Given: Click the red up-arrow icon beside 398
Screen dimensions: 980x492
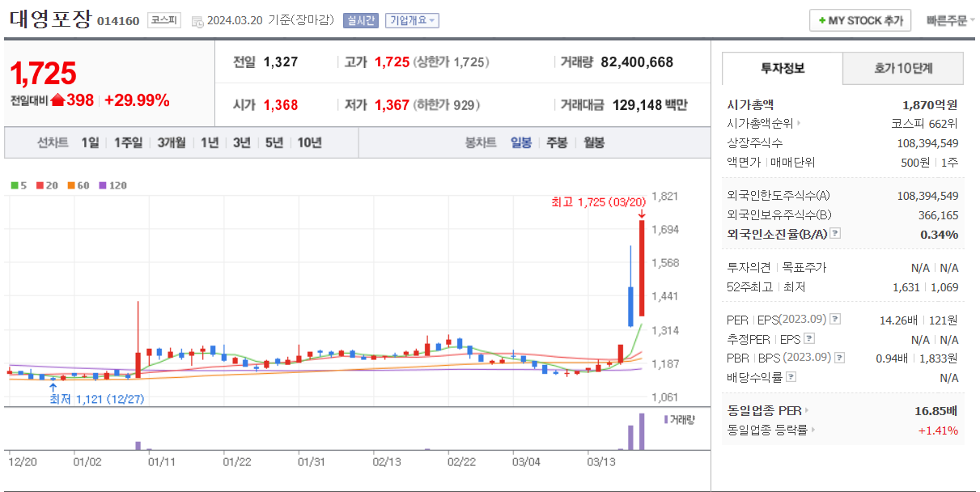Looking at the screenshot, I should tap(57, 100).
